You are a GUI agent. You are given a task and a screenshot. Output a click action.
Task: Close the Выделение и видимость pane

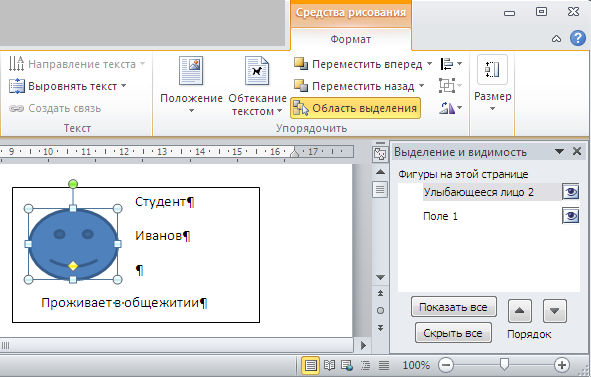click(x=577, y=152)
